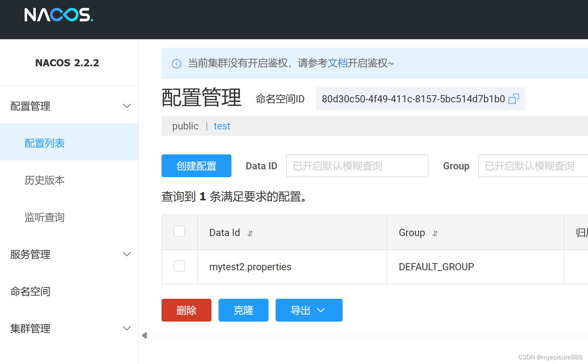This screenshot has width=588, height=364.
Task: Click the 创建配置 button
Action: pyautogui.click(x=196, y=166)
